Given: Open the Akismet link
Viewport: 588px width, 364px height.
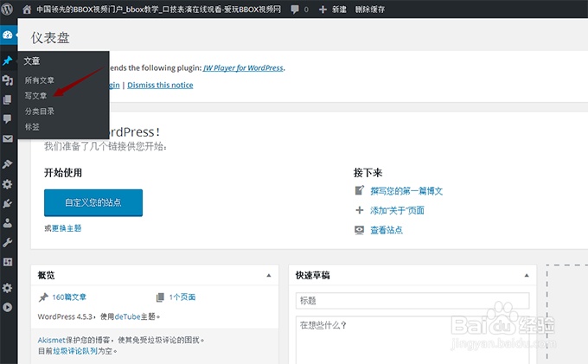Looking at the screenshot, I should pyautogui.click(x=52, y=340).
